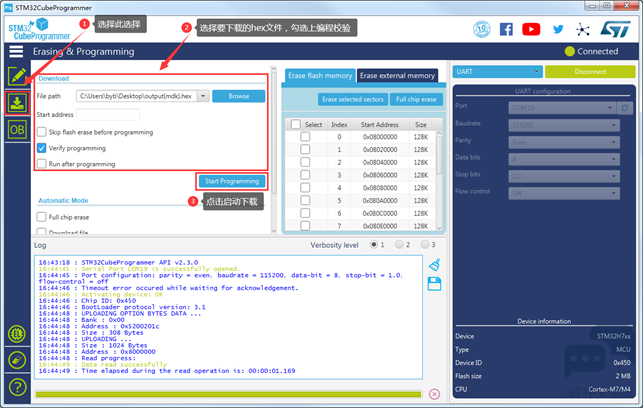
Task: Click sector address 0x08040000 cell
Action: point(380,162)
